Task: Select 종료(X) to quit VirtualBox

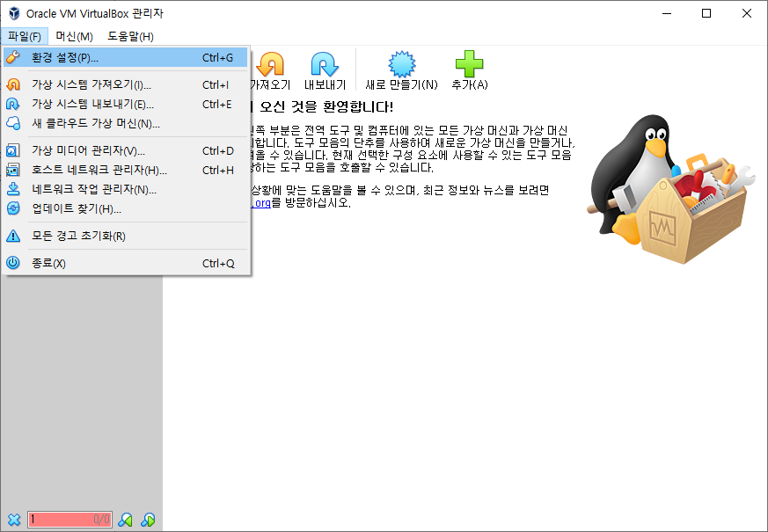Action: [126, 263]
